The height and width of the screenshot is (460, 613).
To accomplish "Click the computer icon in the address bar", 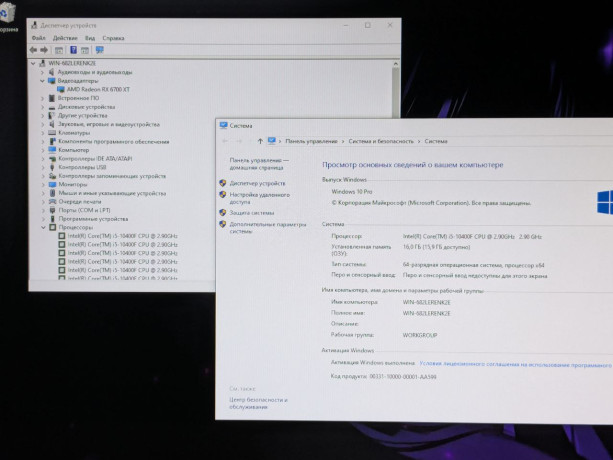I will coord(271,141).
